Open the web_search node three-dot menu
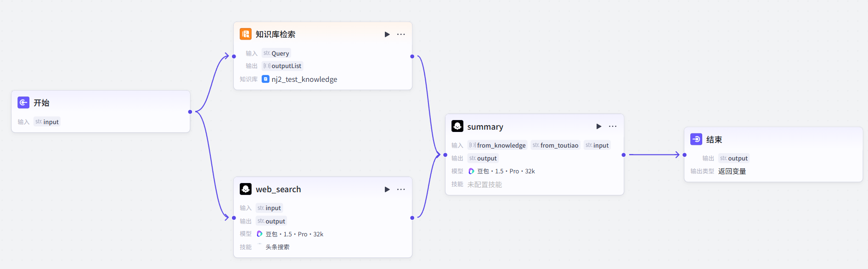The height and width of the screenshot is (269, 868). (401, 189)
